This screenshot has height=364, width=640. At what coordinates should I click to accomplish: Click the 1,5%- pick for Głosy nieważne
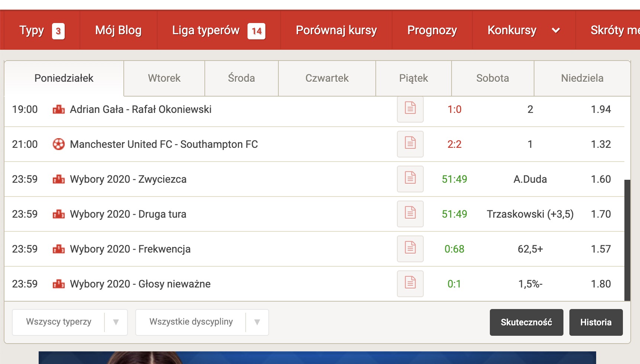pyautogui.click(x=530, y=284)
